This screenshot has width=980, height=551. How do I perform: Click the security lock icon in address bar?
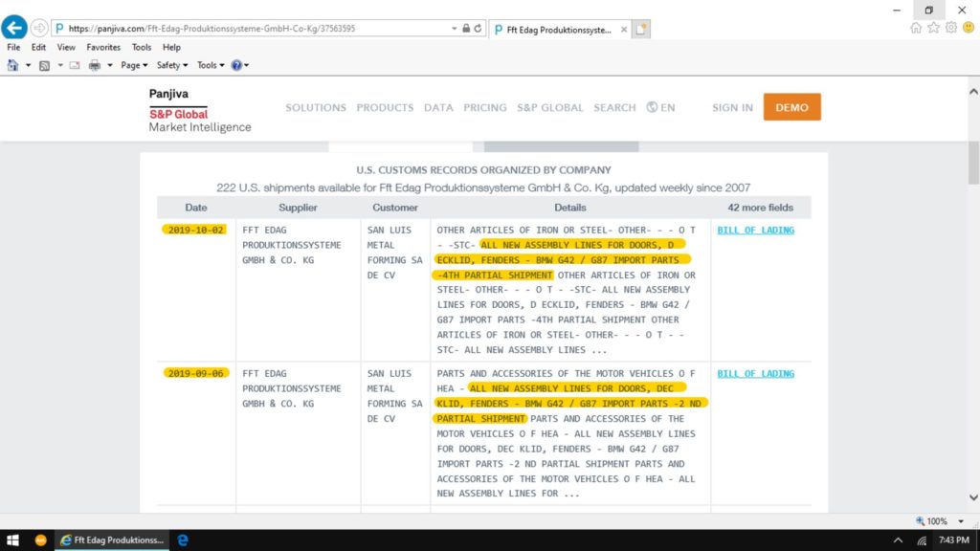[466, 28]
